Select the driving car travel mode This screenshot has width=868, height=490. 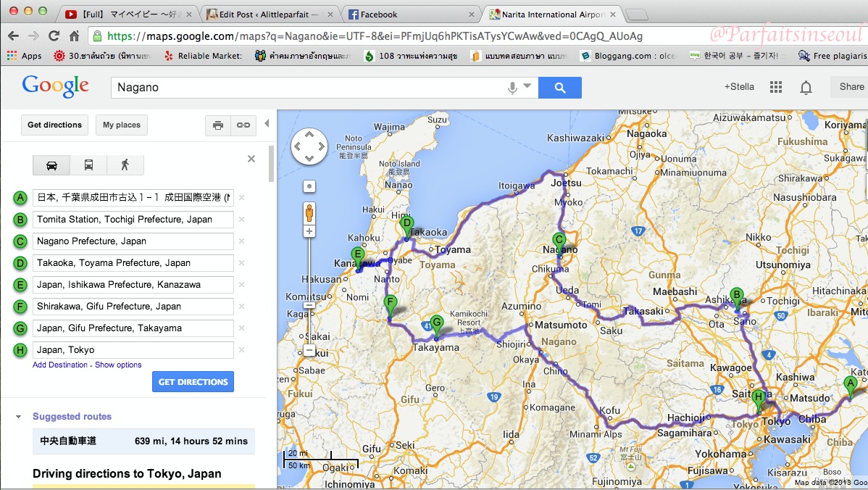(x=51, y=165)
